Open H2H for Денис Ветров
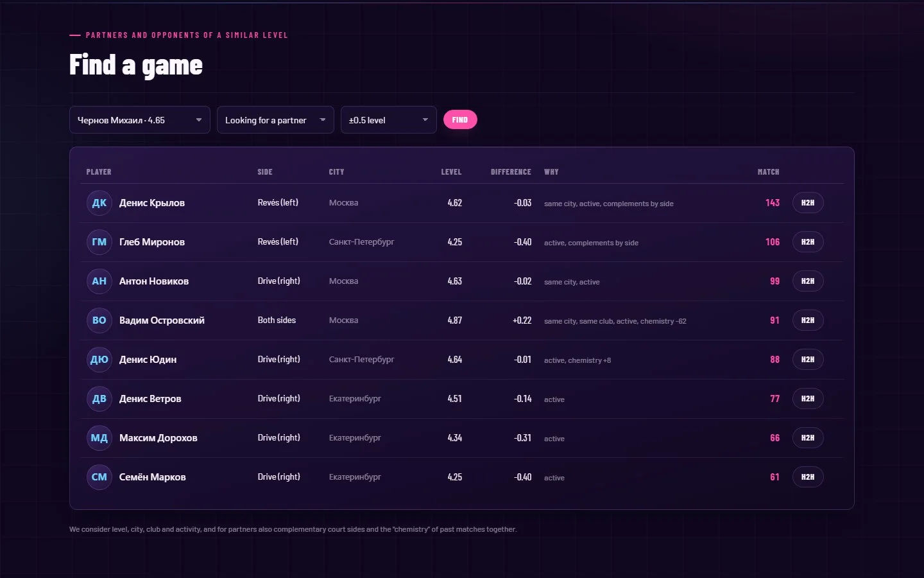924x578 pixels. (808, 399)
